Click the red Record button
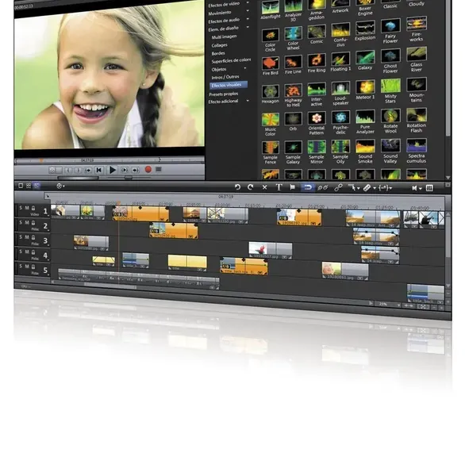This screenshot has height=476, width=465. click(x=148, y=170)
